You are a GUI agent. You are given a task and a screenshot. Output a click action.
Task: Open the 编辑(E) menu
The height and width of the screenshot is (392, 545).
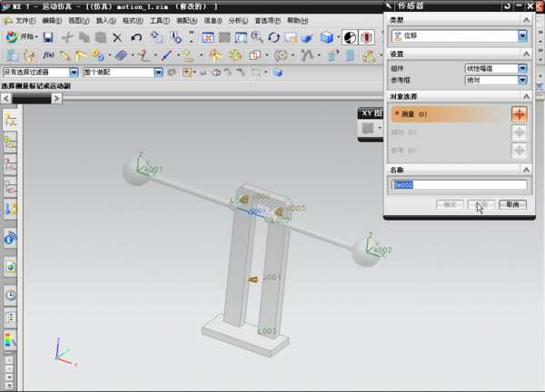coord(52,21)
